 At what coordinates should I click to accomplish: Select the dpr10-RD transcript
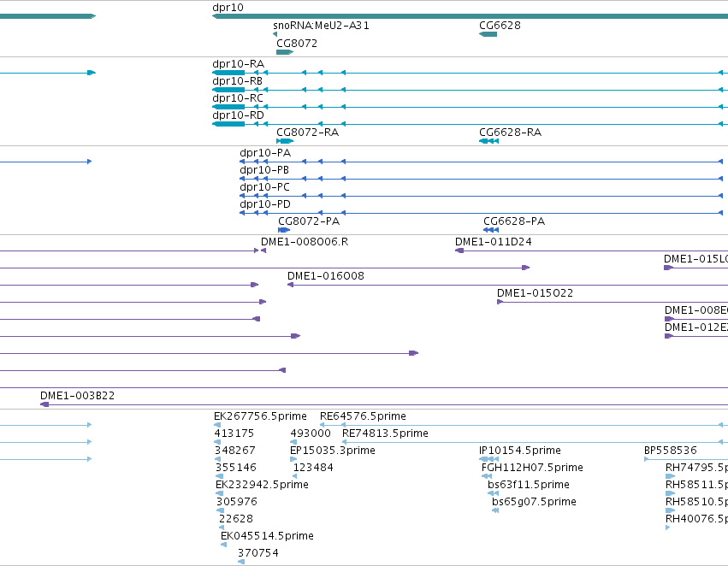click(470, 124)
